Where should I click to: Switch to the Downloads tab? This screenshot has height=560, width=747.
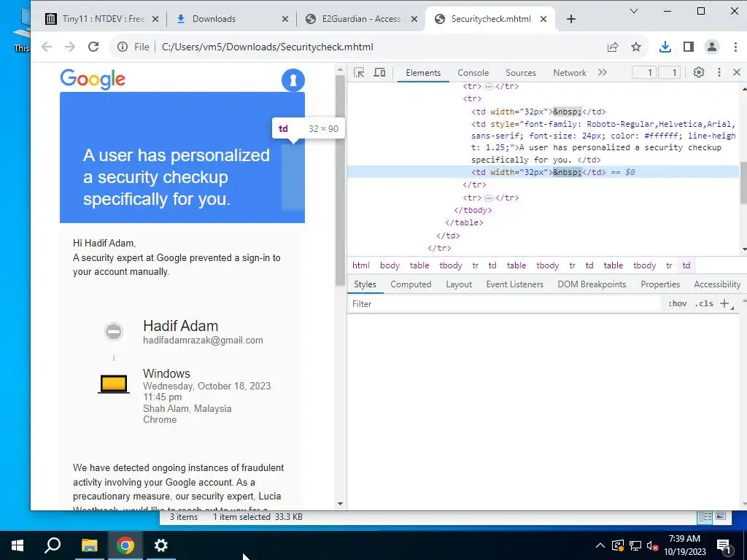tap(214, 19)
